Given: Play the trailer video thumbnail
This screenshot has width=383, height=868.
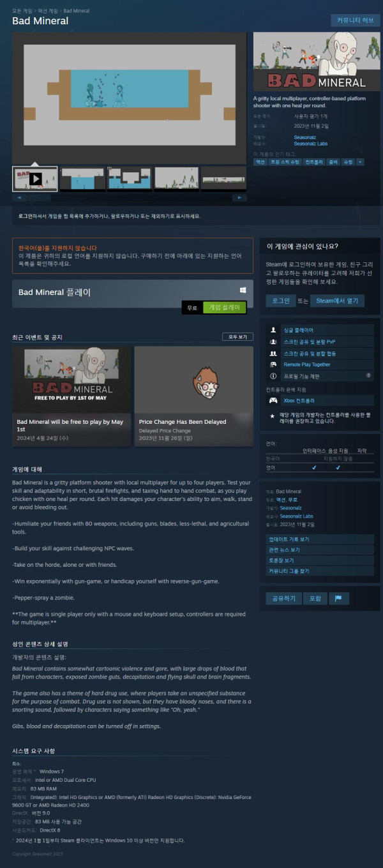Looking at the screenshot, I should click(x=35, y=179).
